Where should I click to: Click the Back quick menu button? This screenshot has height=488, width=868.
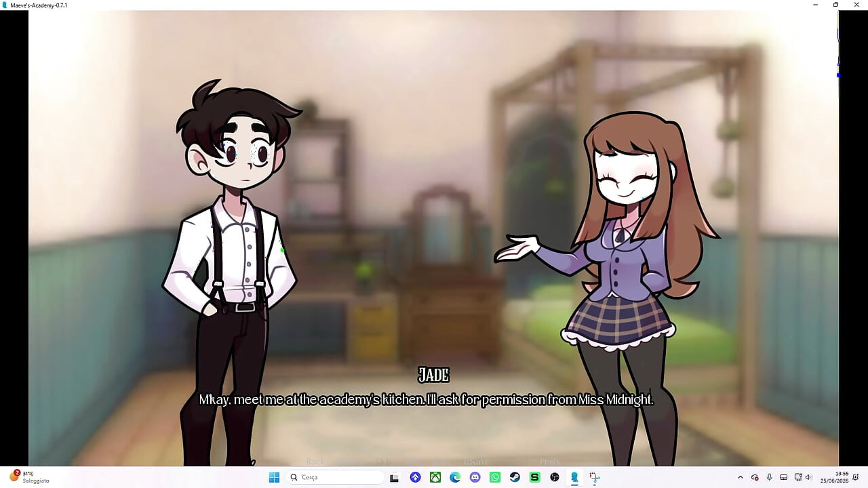(315, 462)
